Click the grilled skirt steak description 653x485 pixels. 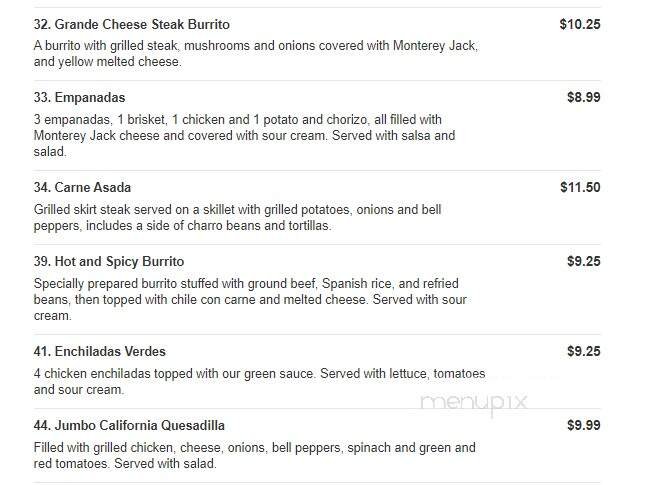(x=237, y=218)
